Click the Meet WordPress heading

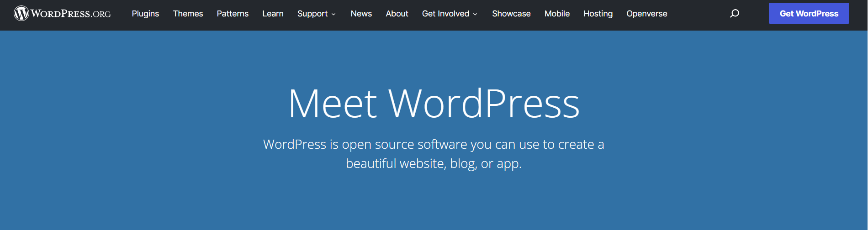(434, 104)
